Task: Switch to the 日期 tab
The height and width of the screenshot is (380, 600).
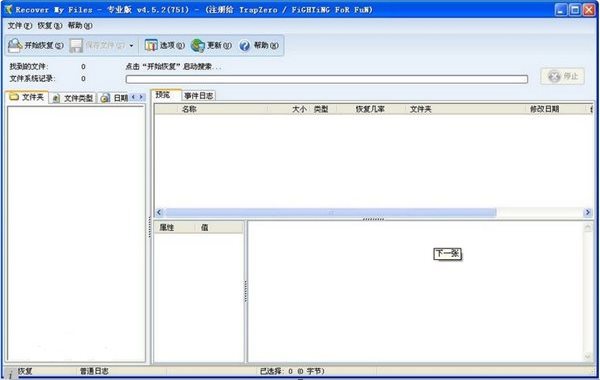Action: click(x=114, y=98)
